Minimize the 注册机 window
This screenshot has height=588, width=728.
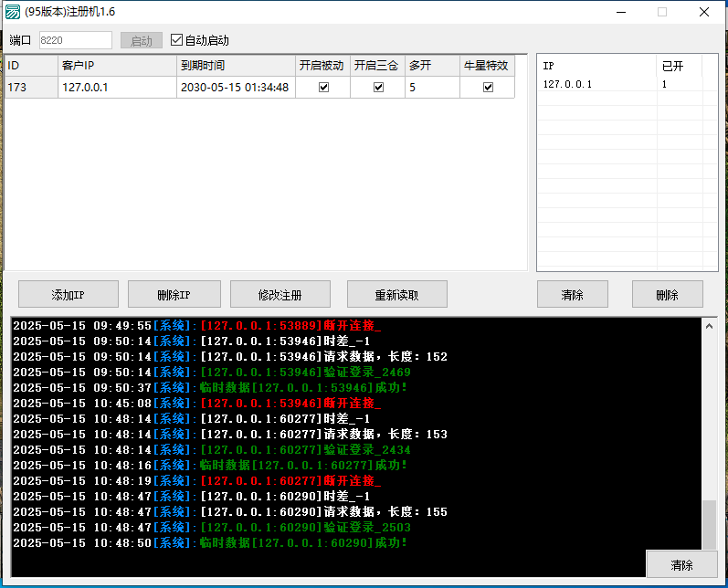coord(620,12)
